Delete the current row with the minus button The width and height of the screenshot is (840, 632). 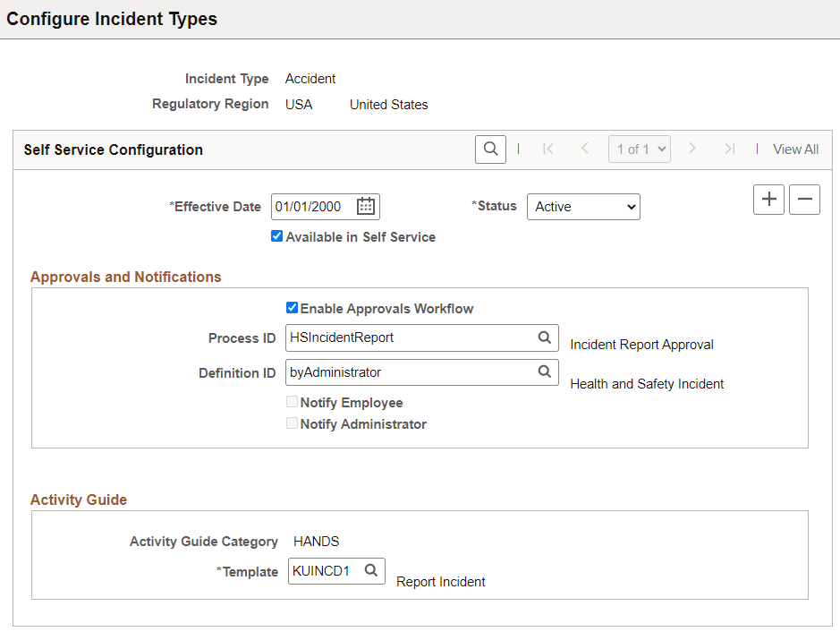pyautogui.click(x=804, y=199)
